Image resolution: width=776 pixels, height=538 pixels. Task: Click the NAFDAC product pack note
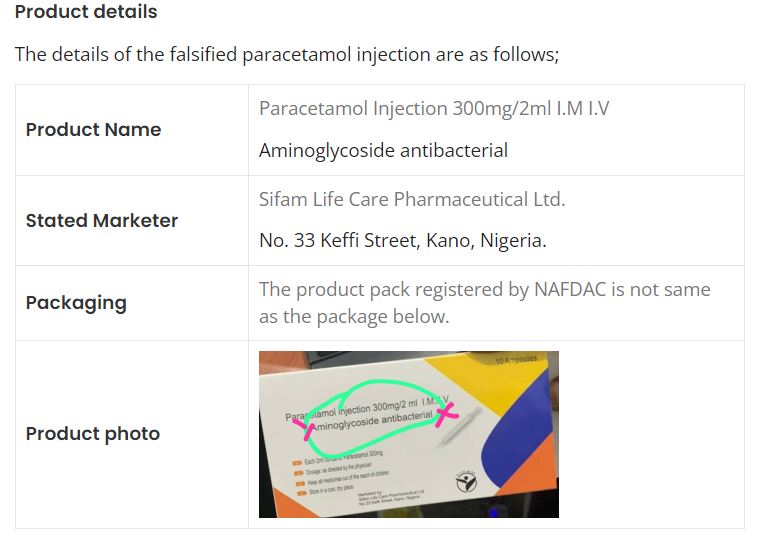484,302
